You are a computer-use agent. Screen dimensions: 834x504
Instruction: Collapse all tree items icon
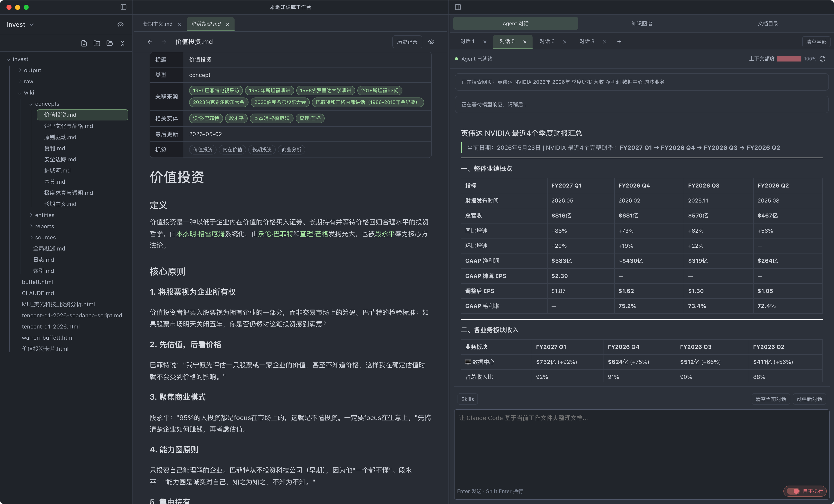tap(123, 43)
